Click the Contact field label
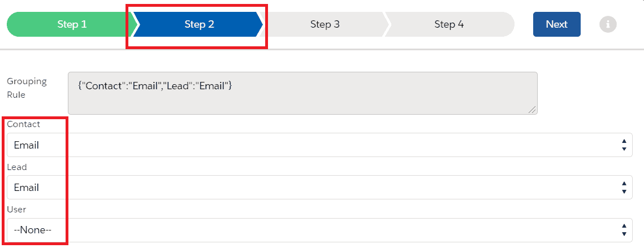644x248 pixels. [x=24, y=124]
